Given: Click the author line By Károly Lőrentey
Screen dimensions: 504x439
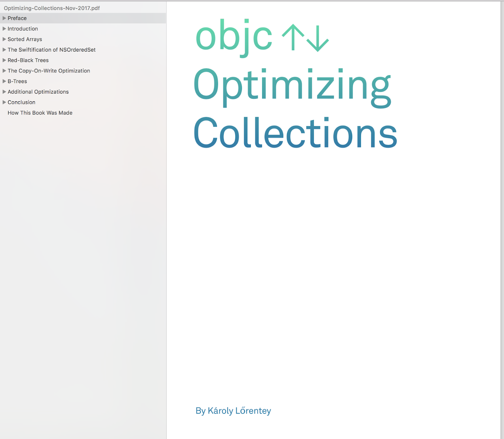Looking at the screenshot, I should (233, 411).
